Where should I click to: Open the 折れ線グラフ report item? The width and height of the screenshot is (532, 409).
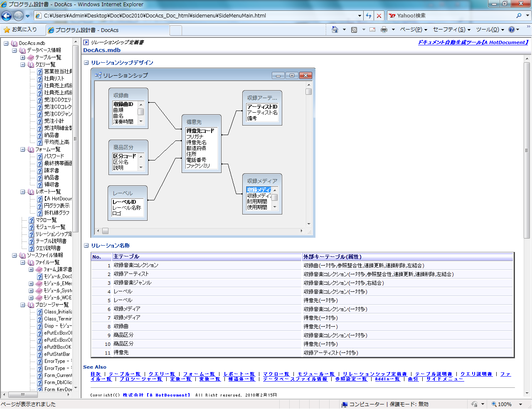click(x=57, y=213)
